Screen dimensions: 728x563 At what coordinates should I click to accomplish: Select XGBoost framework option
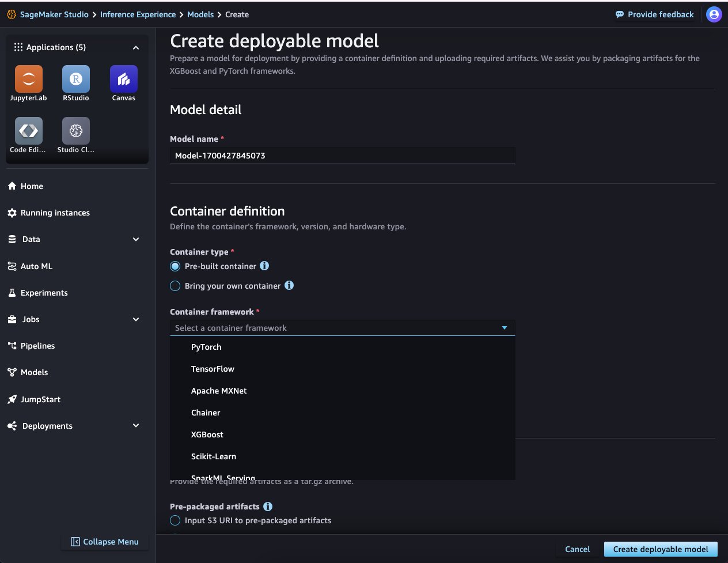343,434
